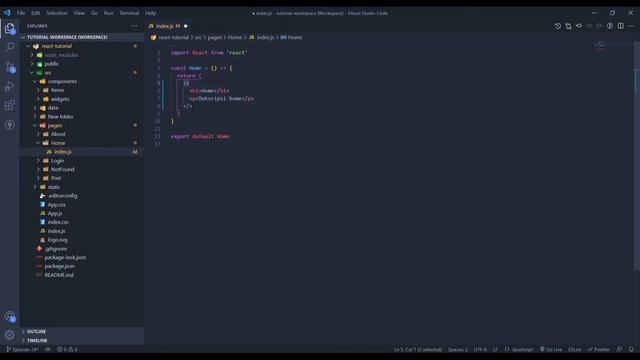The width and height of the screenshot is (640, 360).
Task: Open the Terminal menu
Action: click(x=129, y=13)
